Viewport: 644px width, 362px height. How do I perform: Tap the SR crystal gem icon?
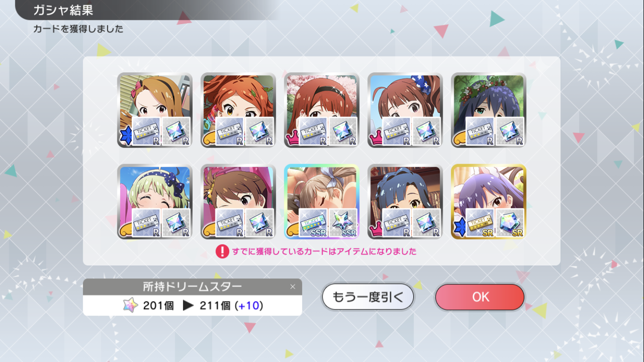click(x=510, y=223)
